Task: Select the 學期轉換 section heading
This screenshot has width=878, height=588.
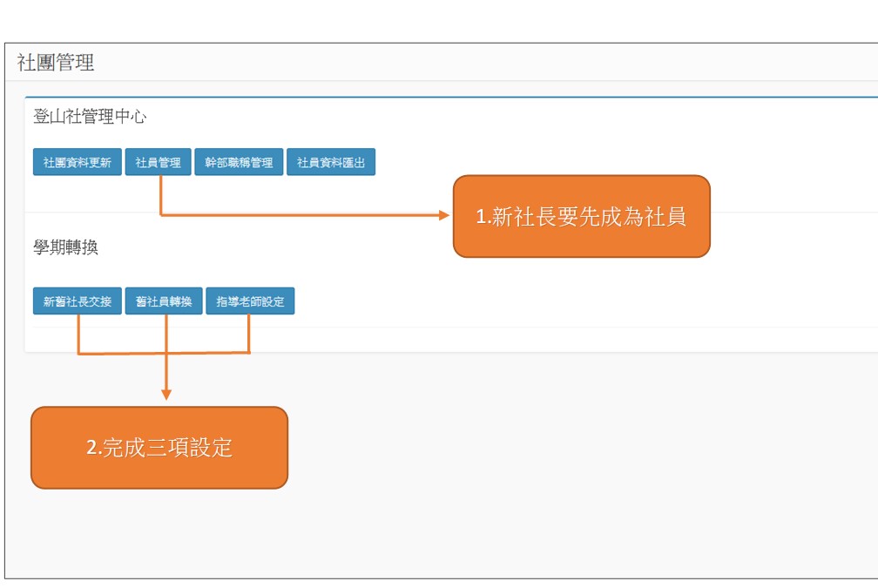Action: 65,247
